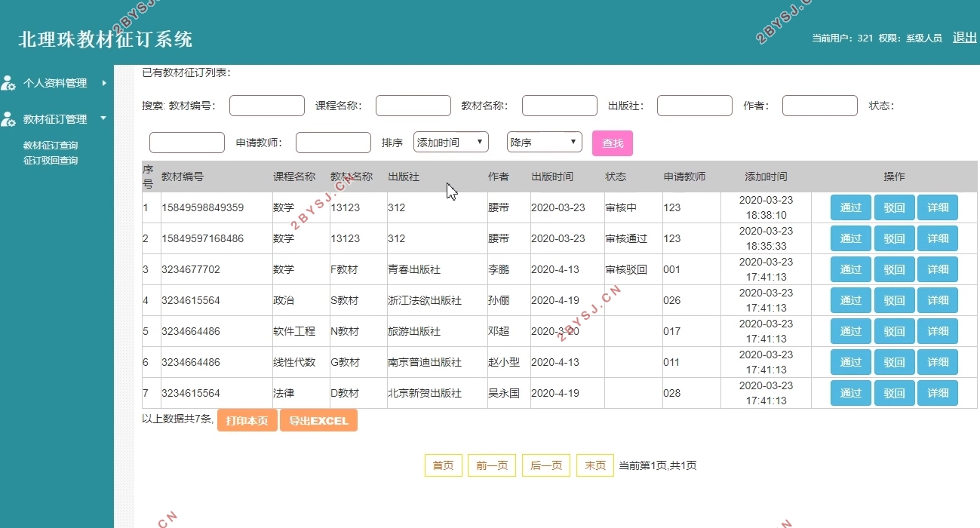Reject row 15849598849359 with 驳回

tap(894, 207)
